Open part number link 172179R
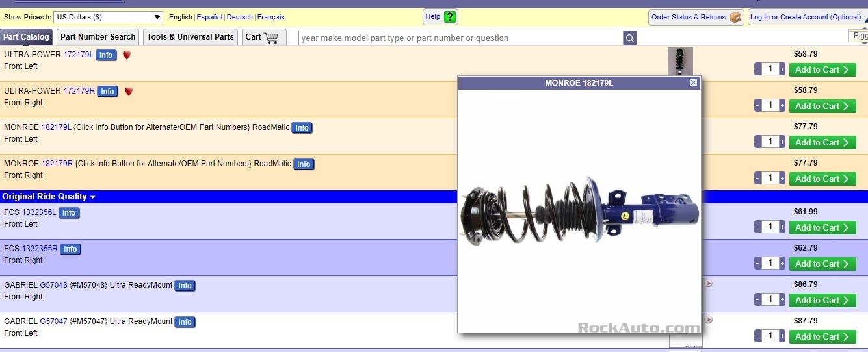Image resolution: width=868 pixels, height=352 pixels. click(x=79, y=91)
